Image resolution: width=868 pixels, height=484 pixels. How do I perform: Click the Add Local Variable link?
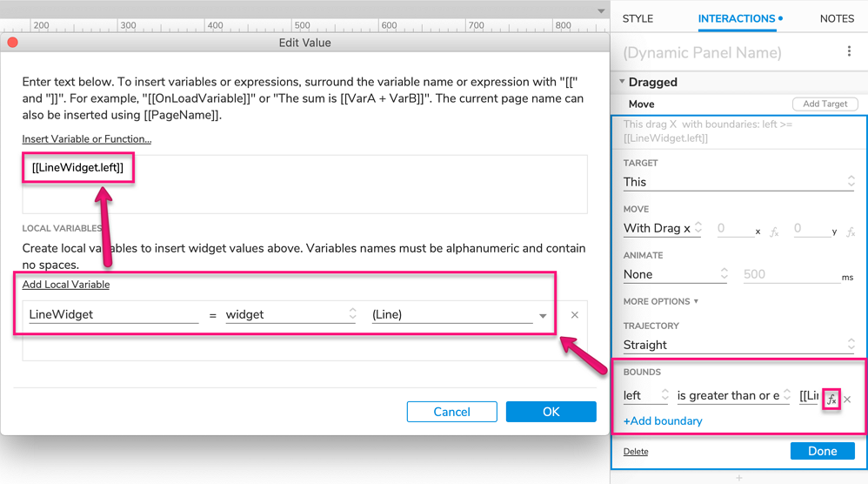pyautogui.click(x=66, y=285)
